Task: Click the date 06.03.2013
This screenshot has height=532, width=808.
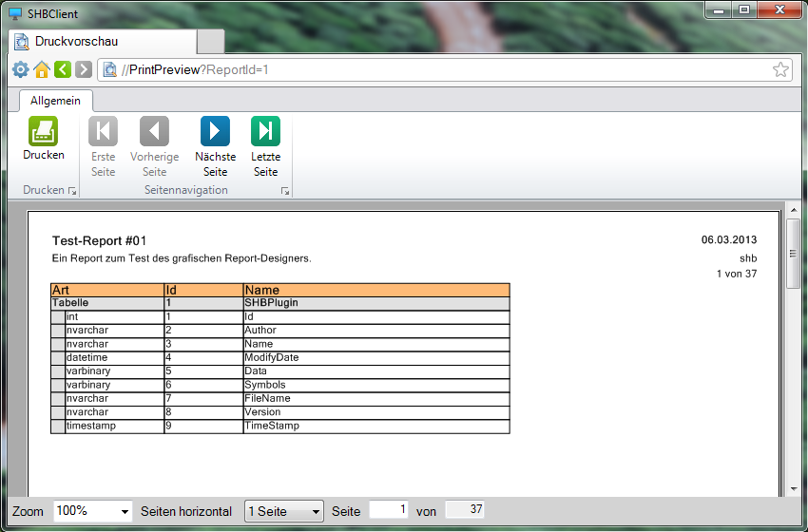Action: [x=729, y=239]
